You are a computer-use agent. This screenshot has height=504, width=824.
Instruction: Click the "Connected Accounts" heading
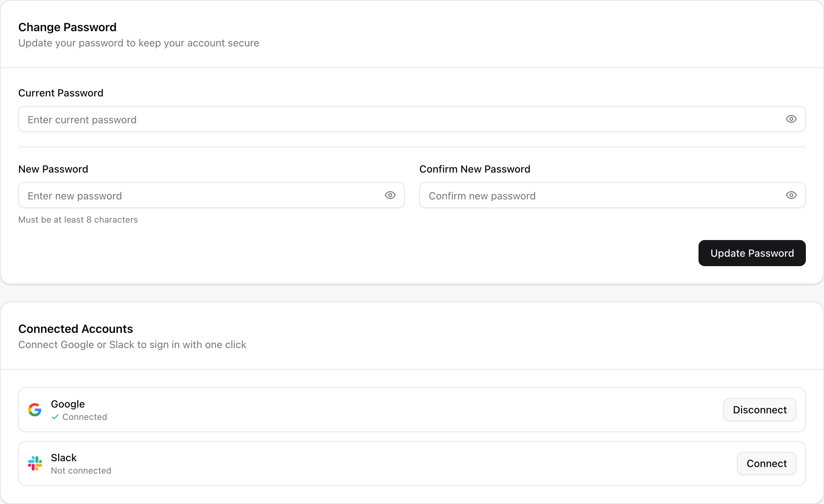pyautogui.click(x=76, y=329)
